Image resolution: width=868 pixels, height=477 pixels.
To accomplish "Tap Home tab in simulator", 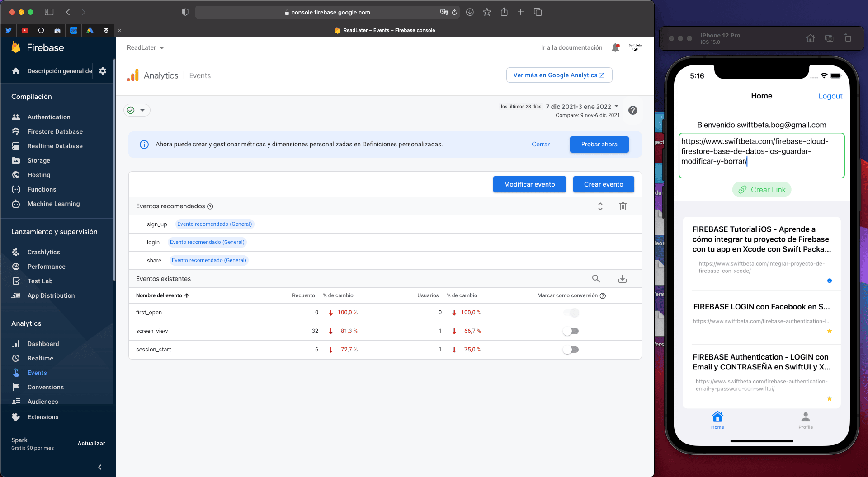I will tap(717, 420).
